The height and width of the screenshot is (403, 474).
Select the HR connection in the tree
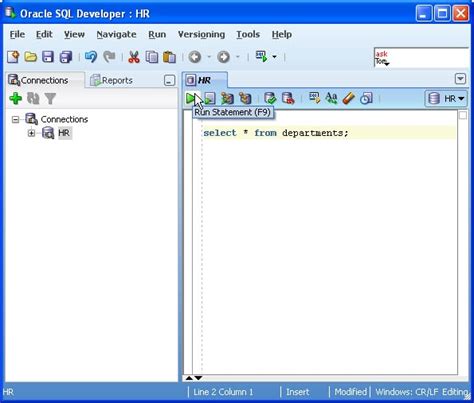pos(64,133)
